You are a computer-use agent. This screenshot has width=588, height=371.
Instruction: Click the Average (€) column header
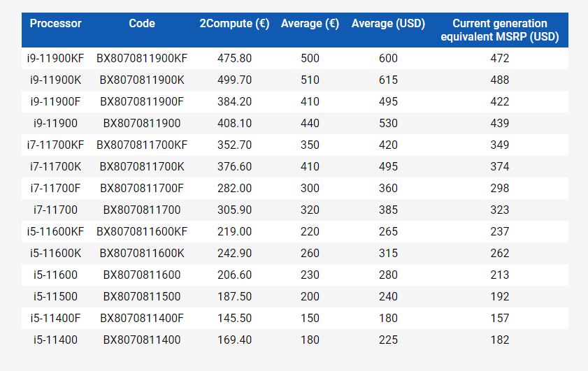[x=310, y=24]
